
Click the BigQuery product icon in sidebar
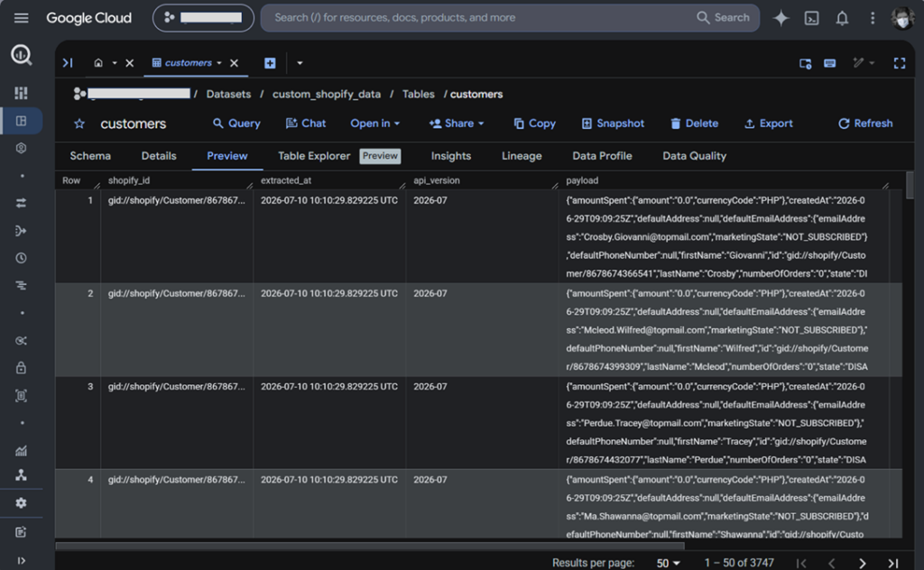click(x=22, y=55)
